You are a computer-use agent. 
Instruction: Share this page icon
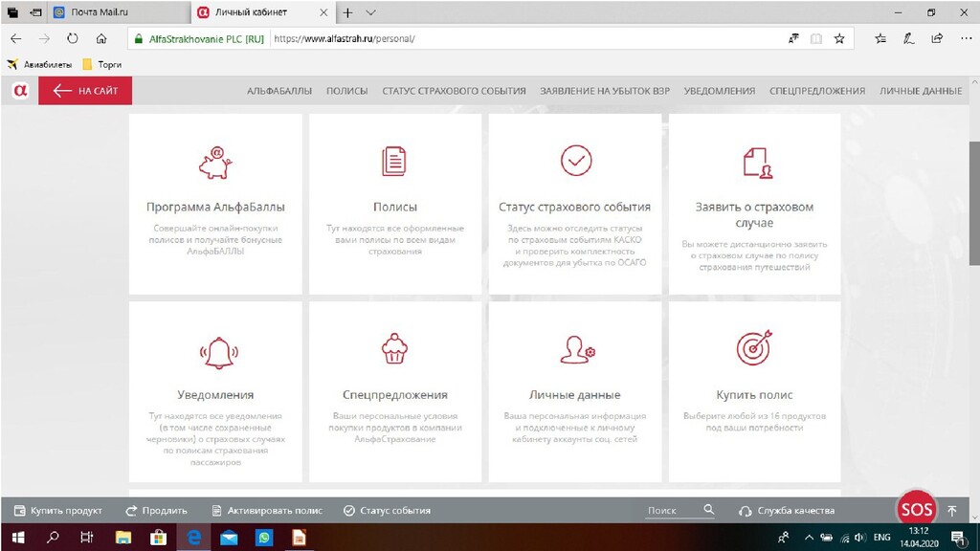(x=937, y=38)
